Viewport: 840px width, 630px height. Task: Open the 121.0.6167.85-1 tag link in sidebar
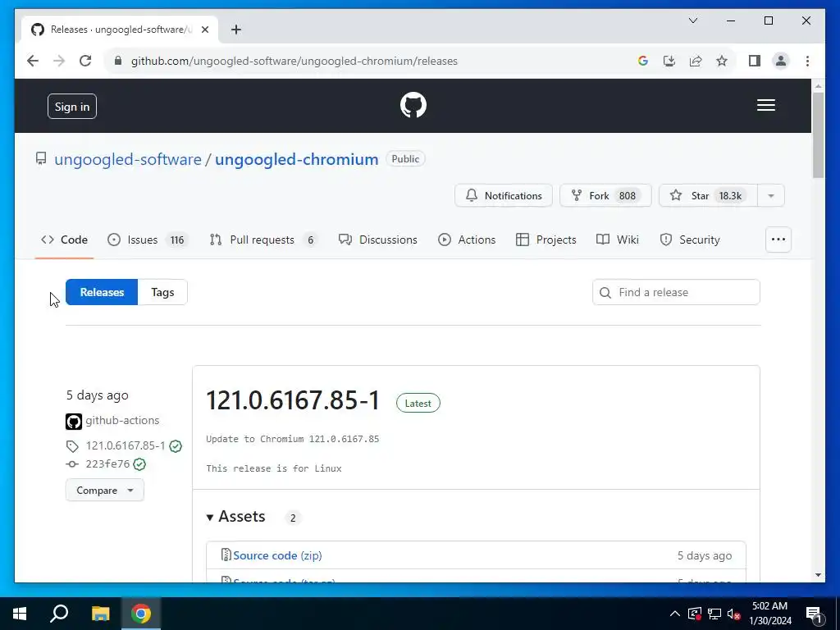[126, 445]
